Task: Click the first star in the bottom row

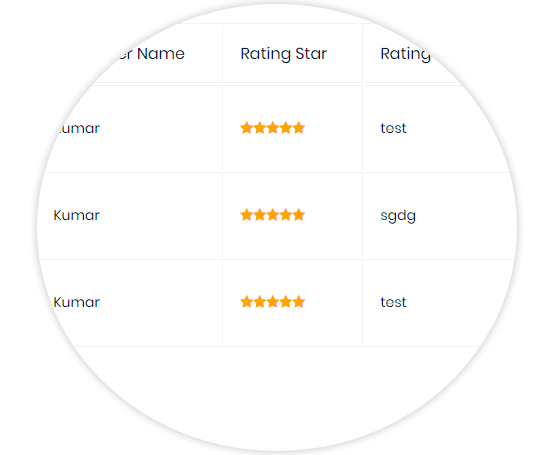Action: point(247,302)
